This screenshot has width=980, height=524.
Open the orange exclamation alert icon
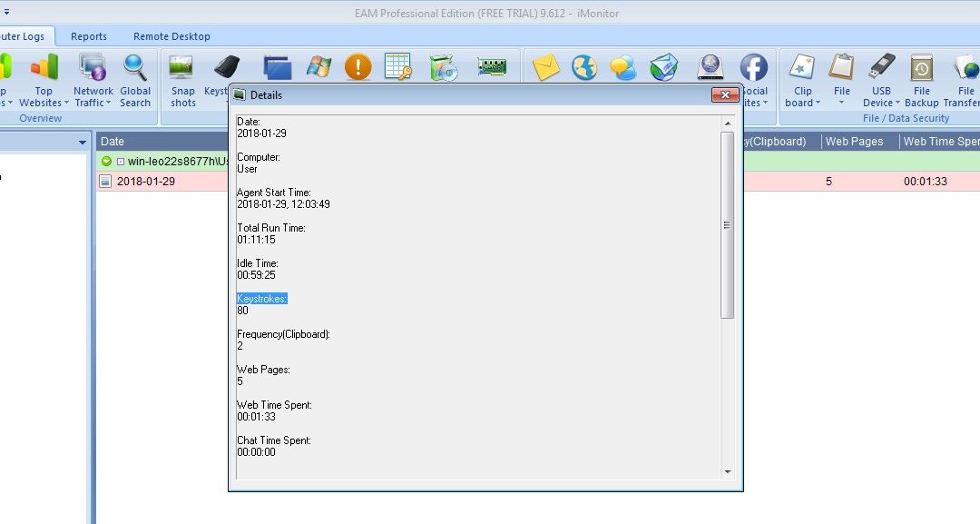358,67
